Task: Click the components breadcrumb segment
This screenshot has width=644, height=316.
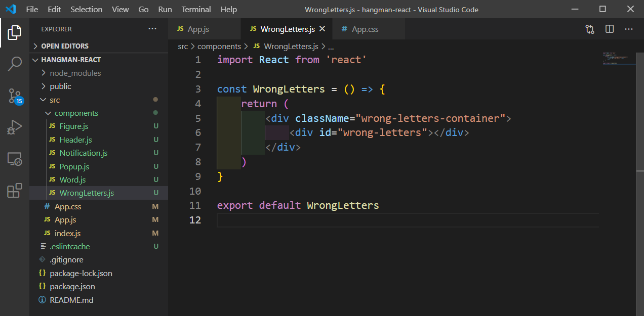Action: point(219,46)
